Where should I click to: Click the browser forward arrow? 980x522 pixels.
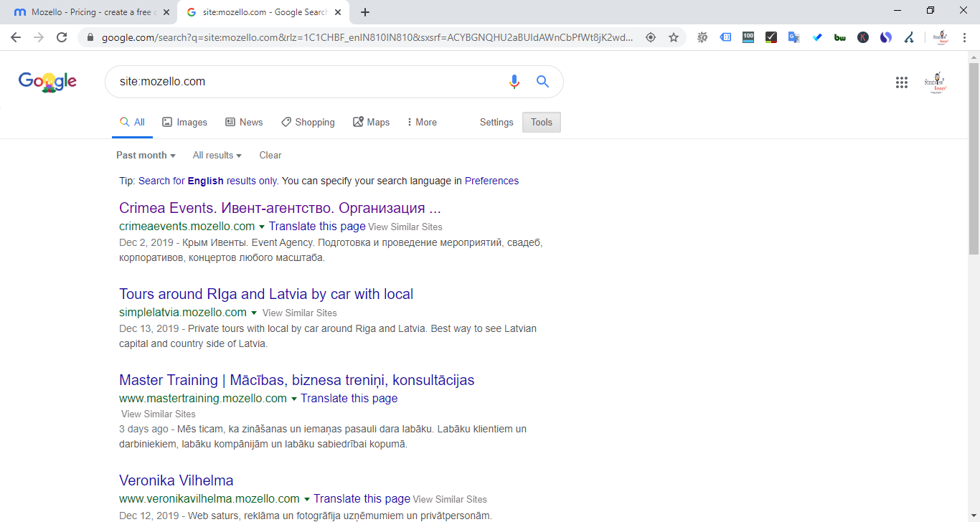(x=39, y=37)
